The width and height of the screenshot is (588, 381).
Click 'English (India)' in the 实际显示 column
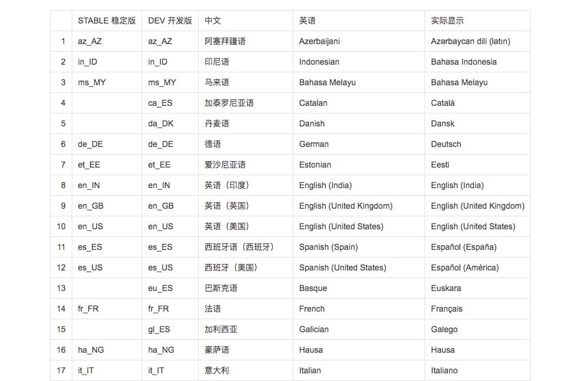pos(477,186)
